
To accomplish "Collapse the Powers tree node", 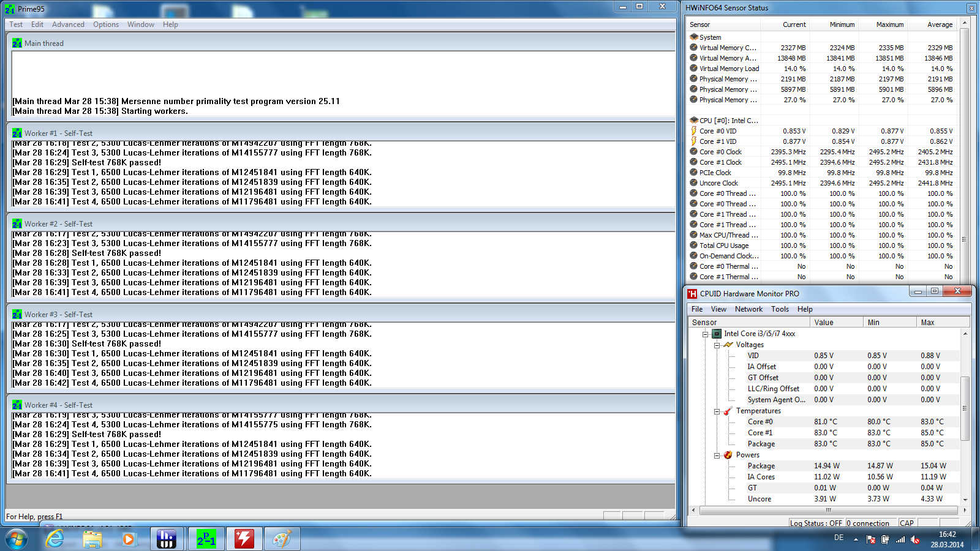I will tap(717, 455).
